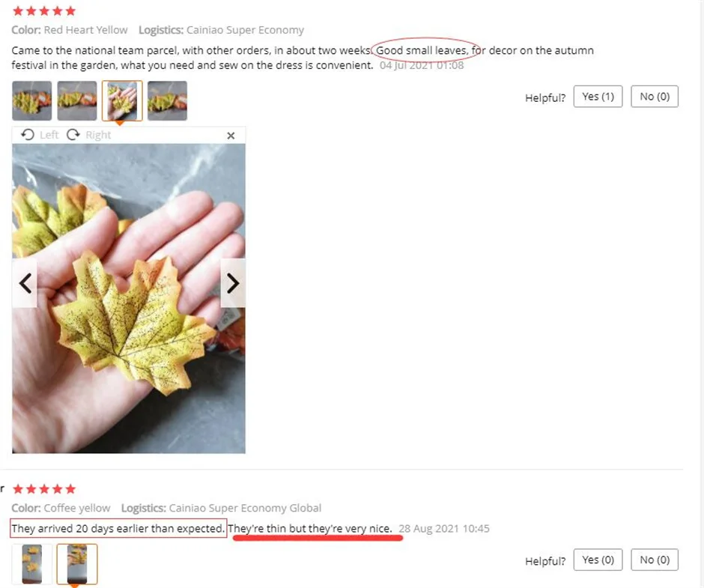This screenshot has width=704, height=588.
Task: Click the enlarged maple leaf photo
Action: (129, 298)
